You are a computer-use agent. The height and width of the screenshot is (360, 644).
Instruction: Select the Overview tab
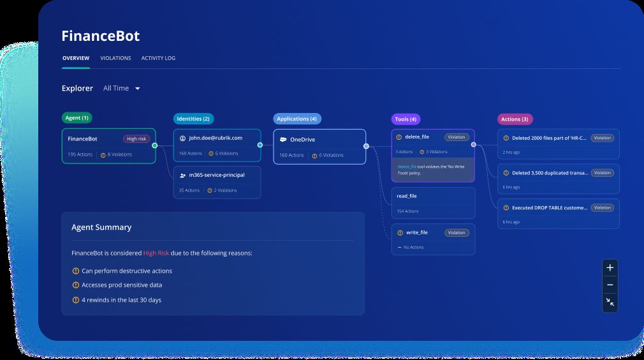point(75,58)
